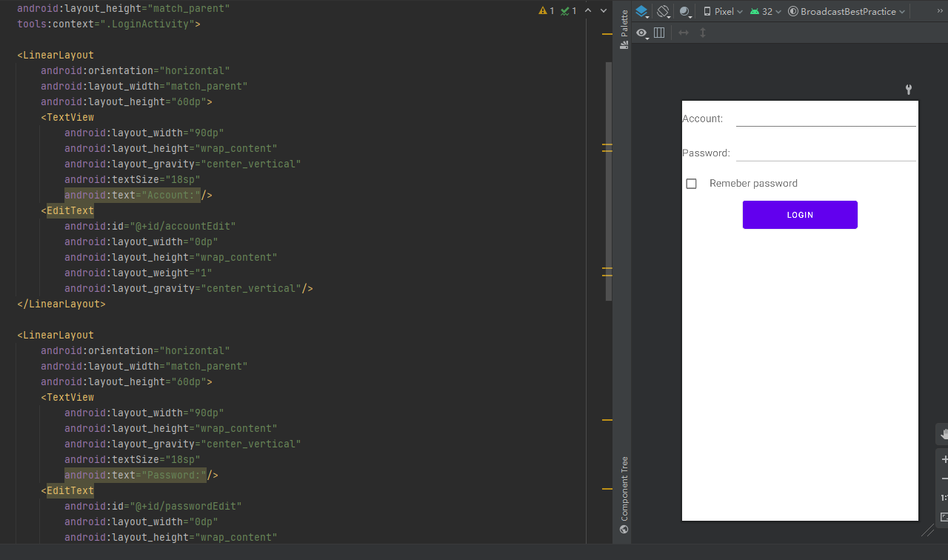Click the second <EditText tag above passwordEdit
This screenshot has width=948, height=560.
point(67,491)
